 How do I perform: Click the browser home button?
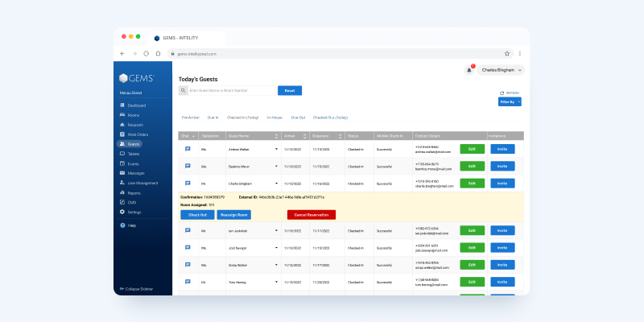(x=158, y=54)
